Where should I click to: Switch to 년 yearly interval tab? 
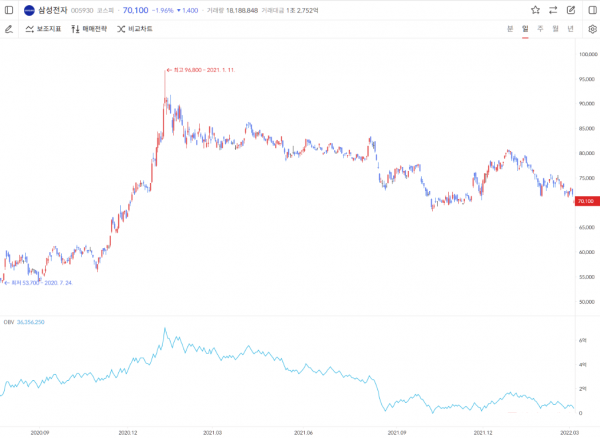(x=571, y=29)
